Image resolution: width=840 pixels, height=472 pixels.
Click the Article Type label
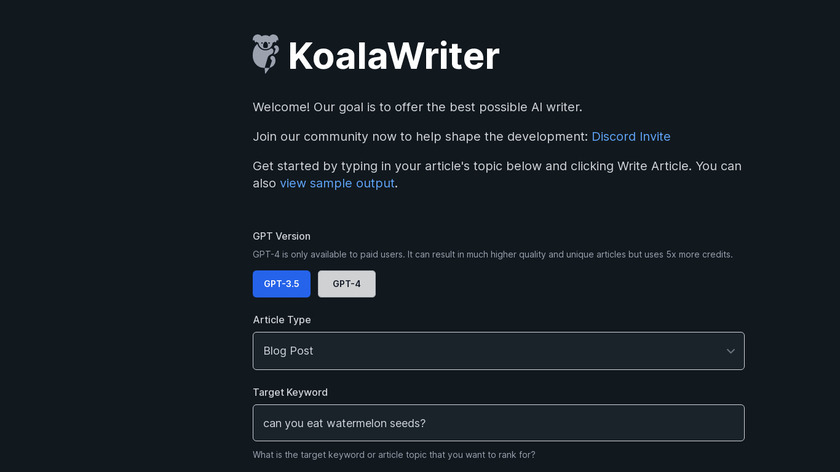coord(281,320)
